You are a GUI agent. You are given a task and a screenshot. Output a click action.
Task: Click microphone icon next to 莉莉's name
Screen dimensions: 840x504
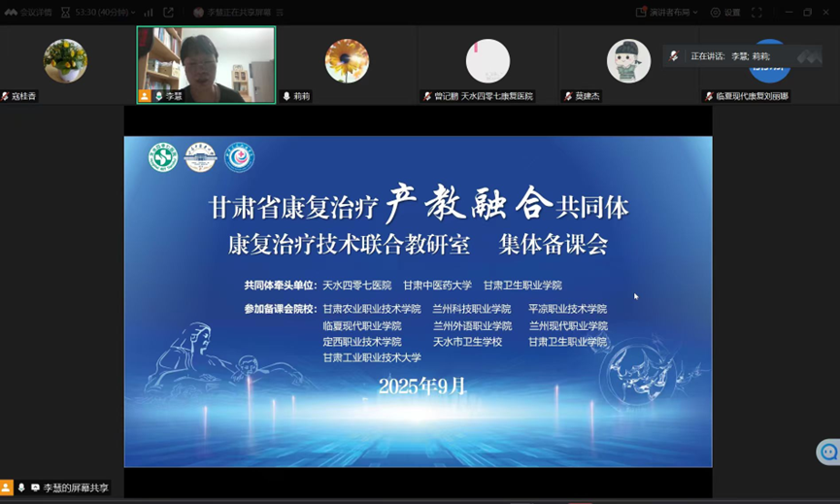[286, 97]
